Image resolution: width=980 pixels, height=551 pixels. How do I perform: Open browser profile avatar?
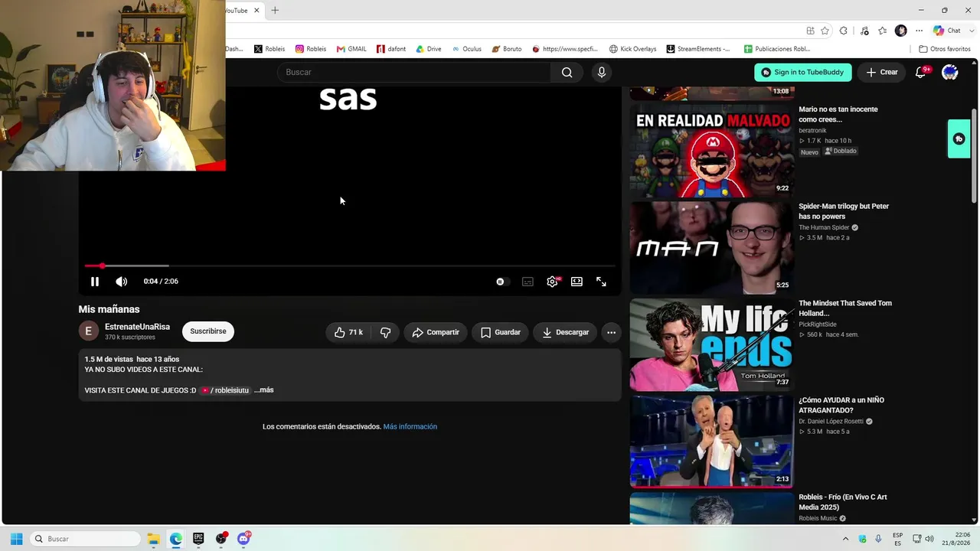click(901, 31)
